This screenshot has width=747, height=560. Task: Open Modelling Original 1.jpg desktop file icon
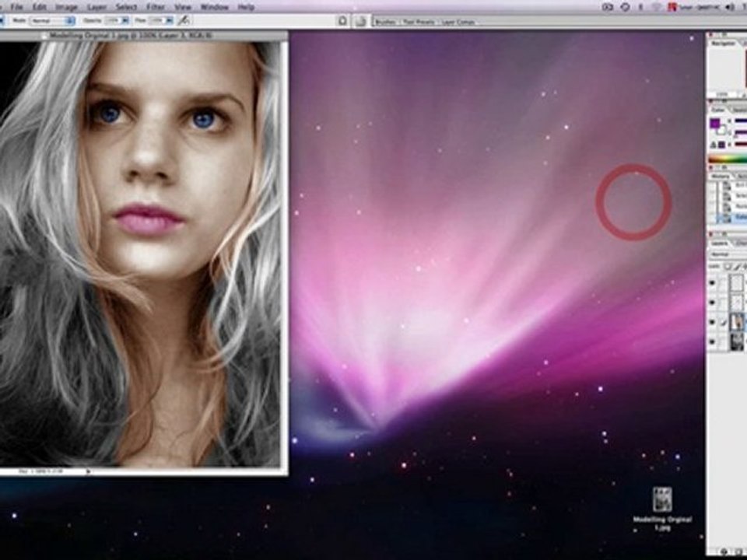[x=662, y=500]
